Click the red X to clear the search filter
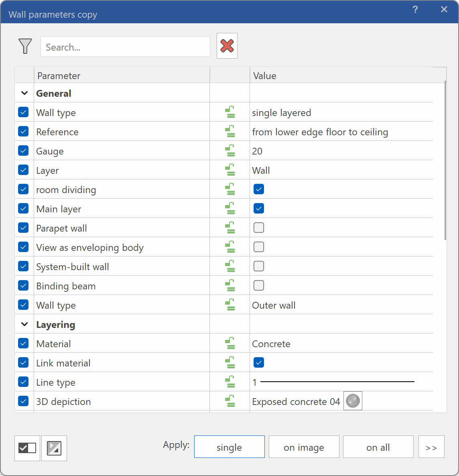 (227, 45)
